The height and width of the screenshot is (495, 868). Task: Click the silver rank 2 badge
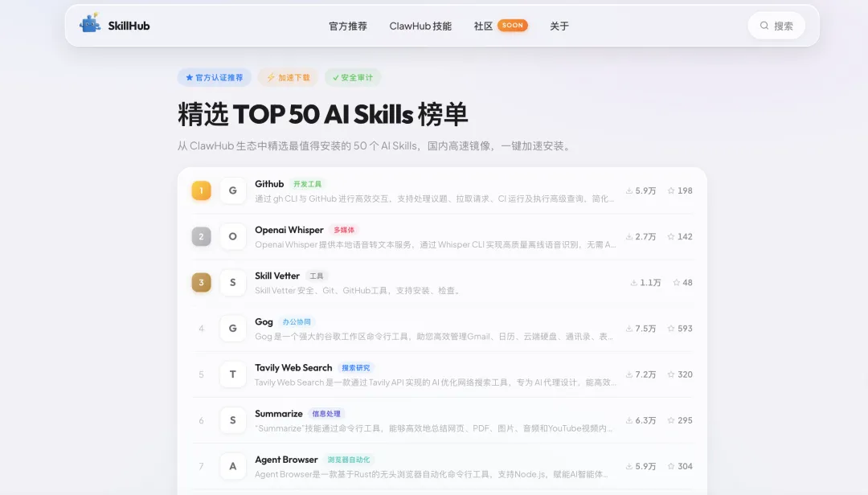point(202,236)
